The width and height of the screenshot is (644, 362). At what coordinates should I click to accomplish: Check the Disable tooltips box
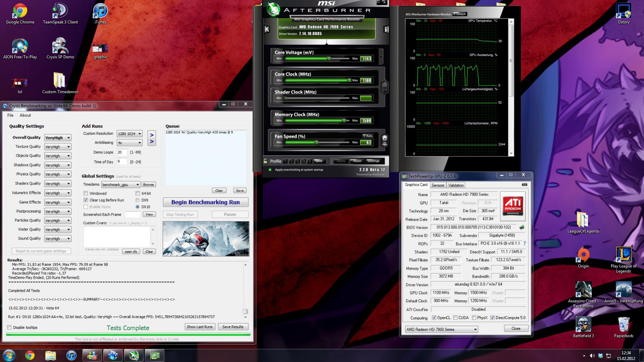pos(9,327)
